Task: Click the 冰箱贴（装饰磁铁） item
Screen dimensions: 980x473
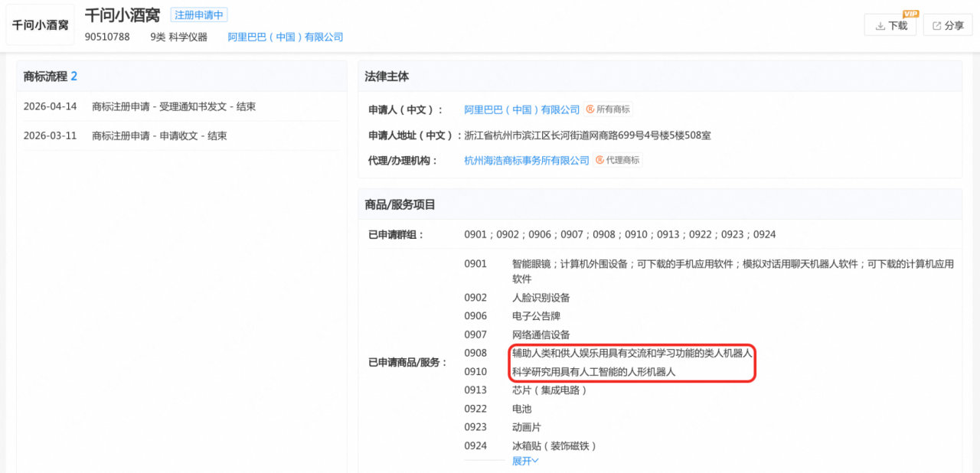Action: click(554, 445)
